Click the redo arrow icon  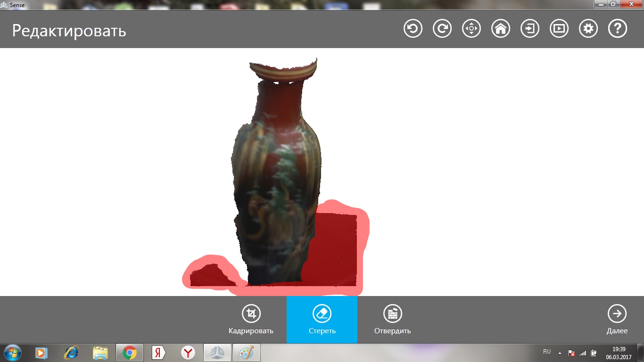[442, 29]
